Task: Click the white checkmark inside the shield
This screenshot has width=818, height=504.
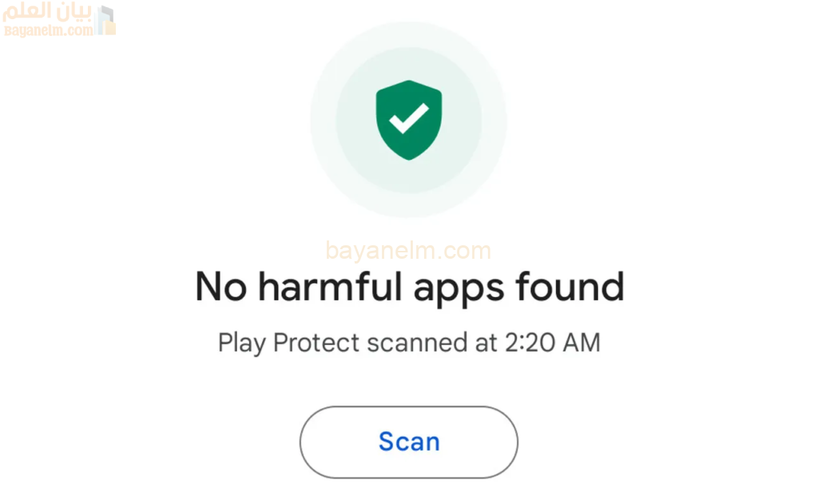Action: coord(409,118)
